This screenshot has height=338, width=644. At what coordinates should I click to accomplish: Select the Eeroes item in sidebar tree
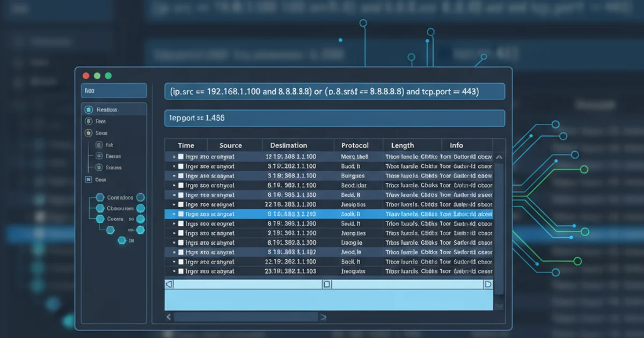(113, 156)
